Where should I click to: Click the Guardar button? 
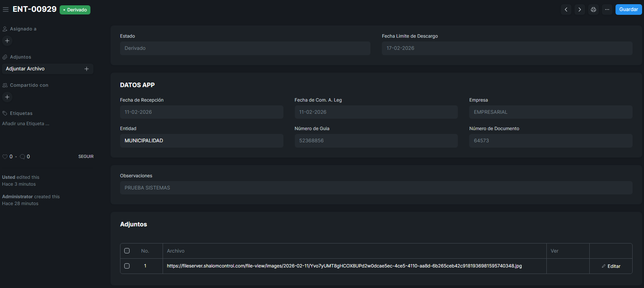[x=628, y=10]
